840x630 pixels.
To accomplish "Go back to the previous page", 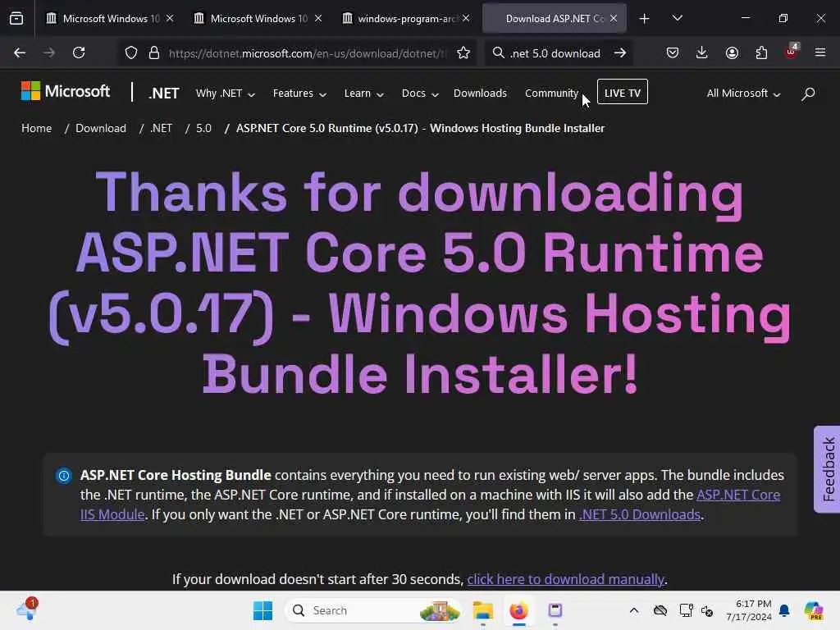I will (20, 52).
